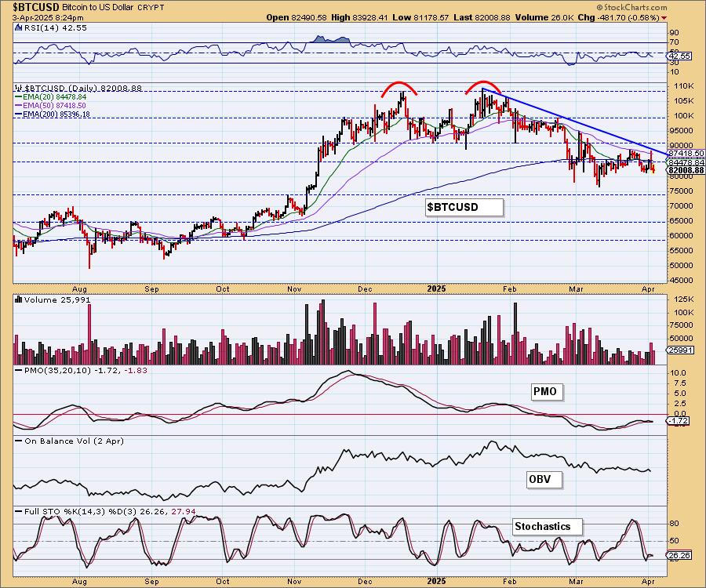Click the EMA(20) 84478.84 legend entry
The height and width of the screenshot is (588, 706).
coord(54,96)
